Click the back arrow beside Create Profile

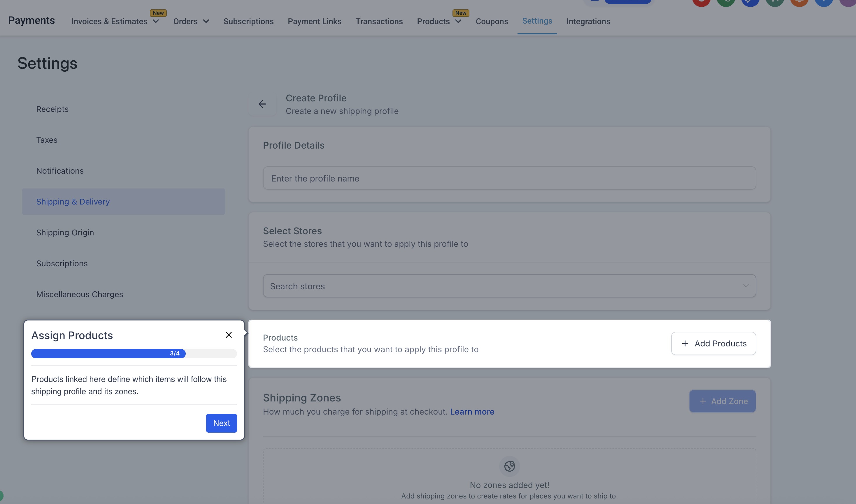(262, 104)
